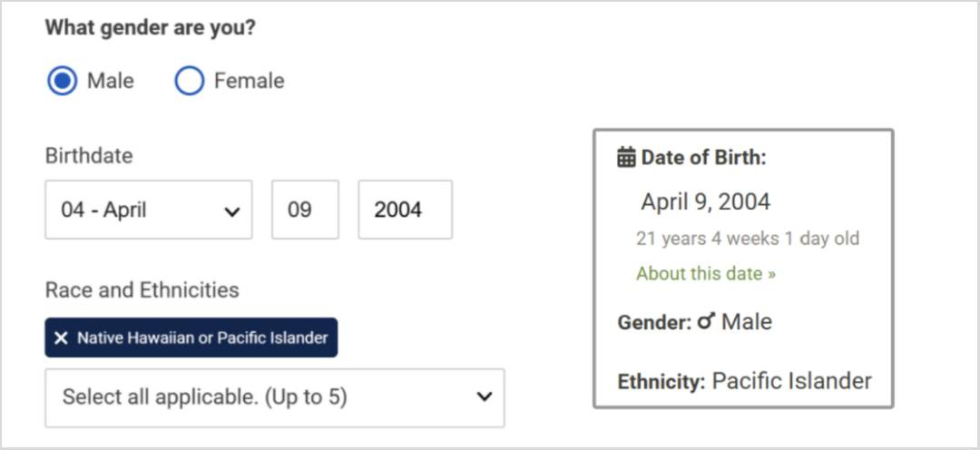The width and height of the screenshot is (980, 450).
Task: Click the month dropdown chevron arrow
Action: 232,212
